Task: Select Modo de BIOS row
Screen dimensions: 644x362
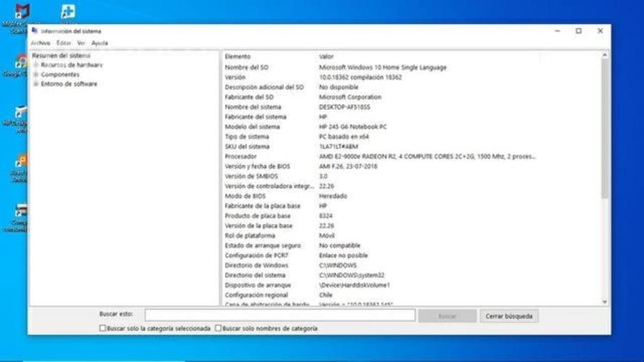Action: coord(412,195)
